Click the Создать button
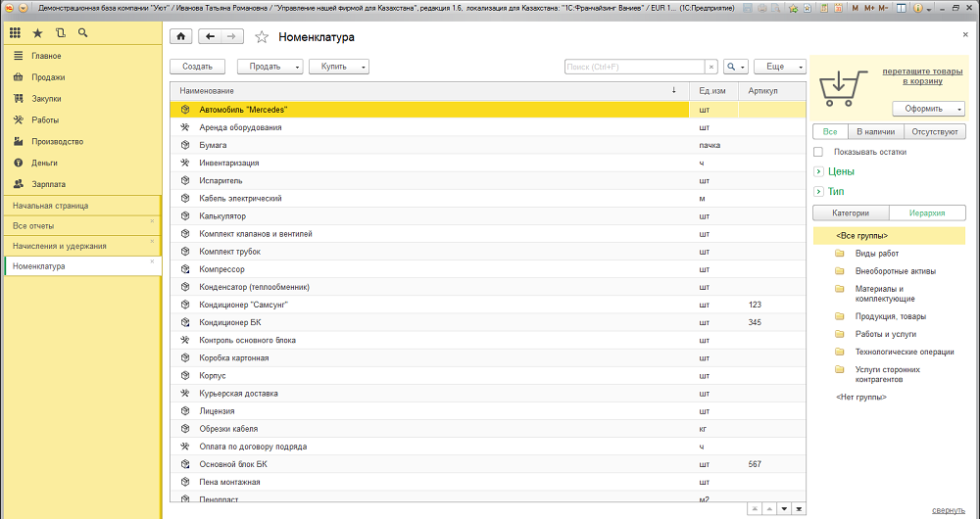The width and height of the screenshot is (980, 519). click(x=197, y=67)
